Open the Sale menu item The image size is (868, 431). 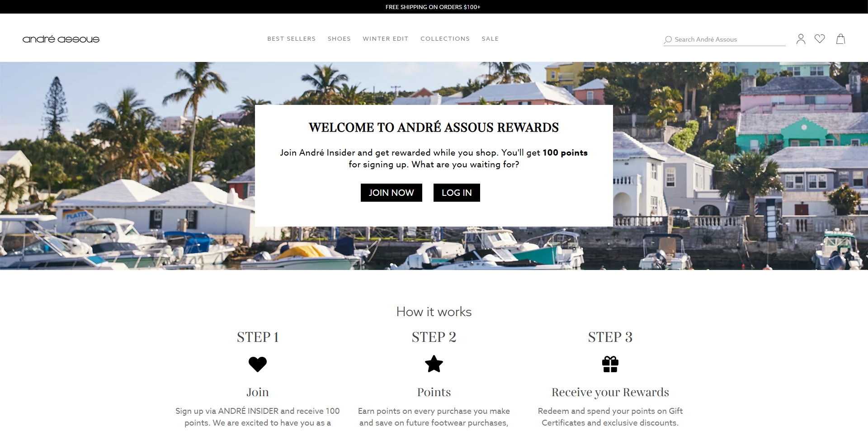click(x=490, y=39)
